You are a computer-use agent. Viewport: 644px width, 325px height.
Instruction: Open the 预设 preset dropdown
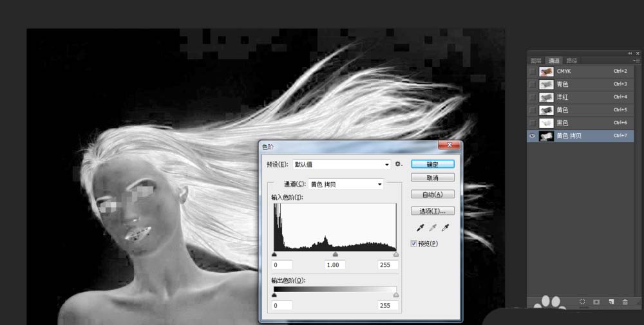[341, 164]
